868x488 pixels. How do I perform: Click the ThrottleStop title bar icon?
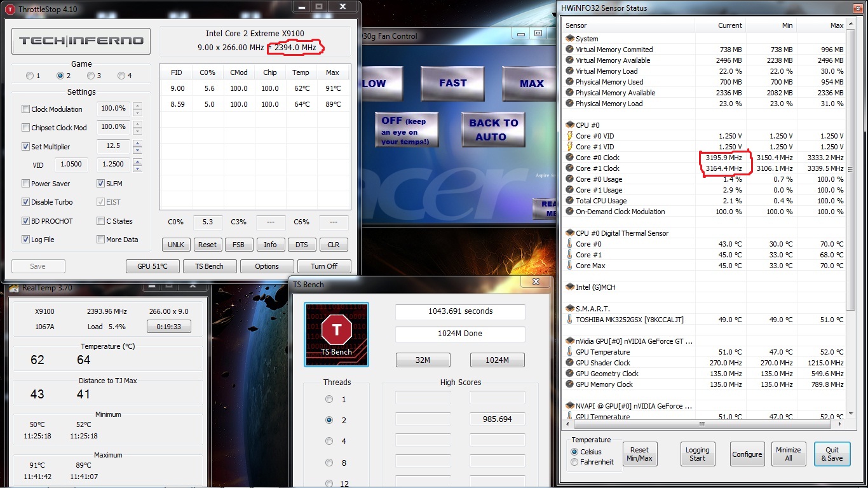coord(10,9)
